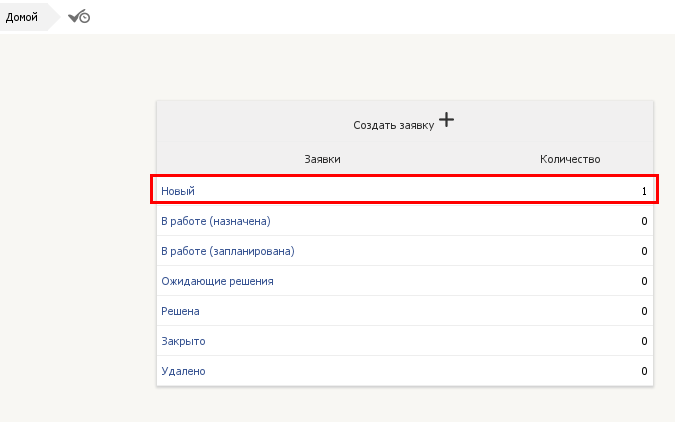Screen dimensions: 675x422
Task: Select the Количество column header
Action: [570, 159]
